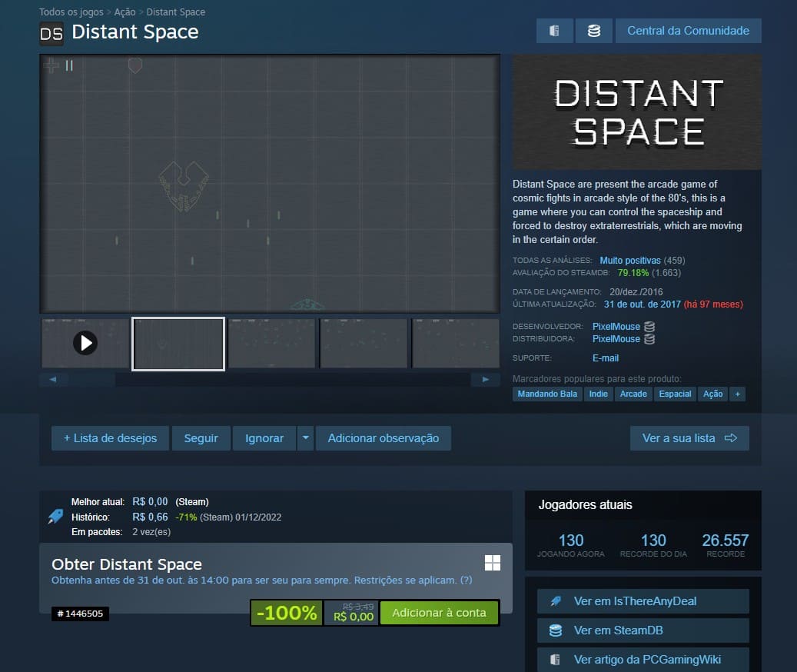This screenshot has width=797, height=672.
Task: Open Central da Comunidade
Action: [688, 31]
